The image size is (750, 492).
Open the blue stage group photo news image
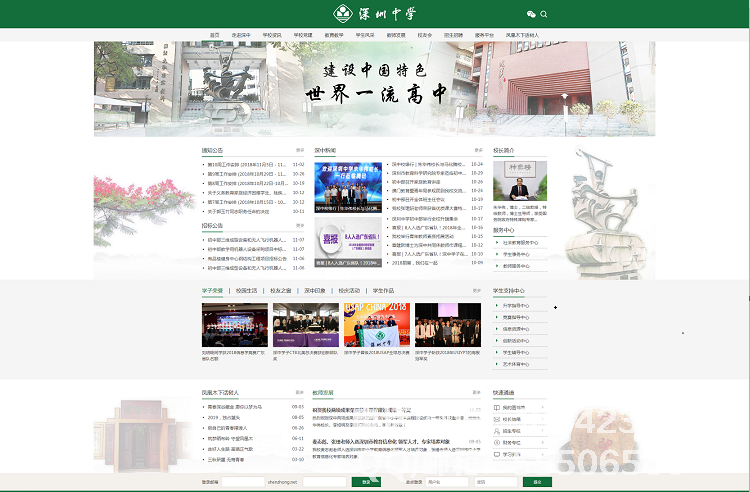point(348,187)
